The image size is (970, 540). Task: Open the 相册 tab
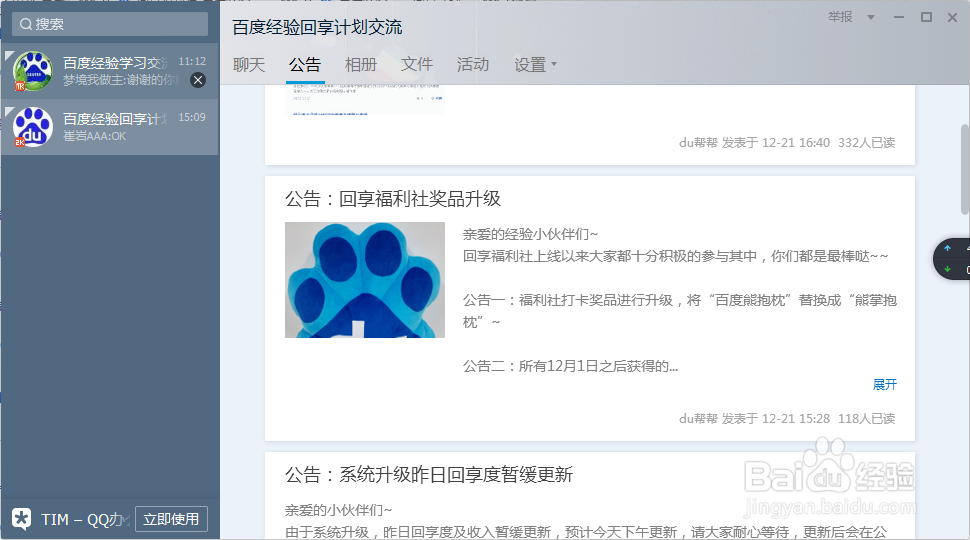tap(361, 64)
